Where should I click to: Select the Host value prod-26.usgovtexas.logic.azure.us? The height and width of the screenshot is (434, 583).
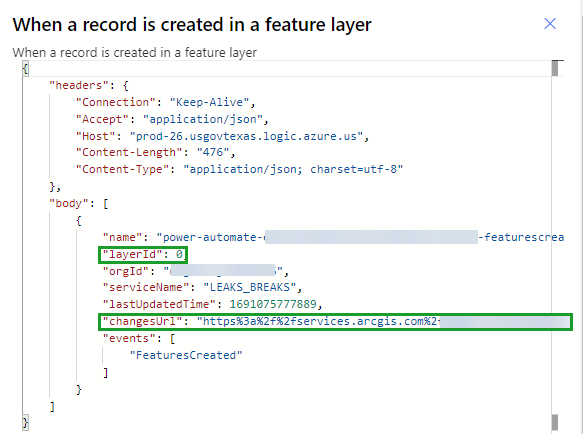tap(246, 136)
